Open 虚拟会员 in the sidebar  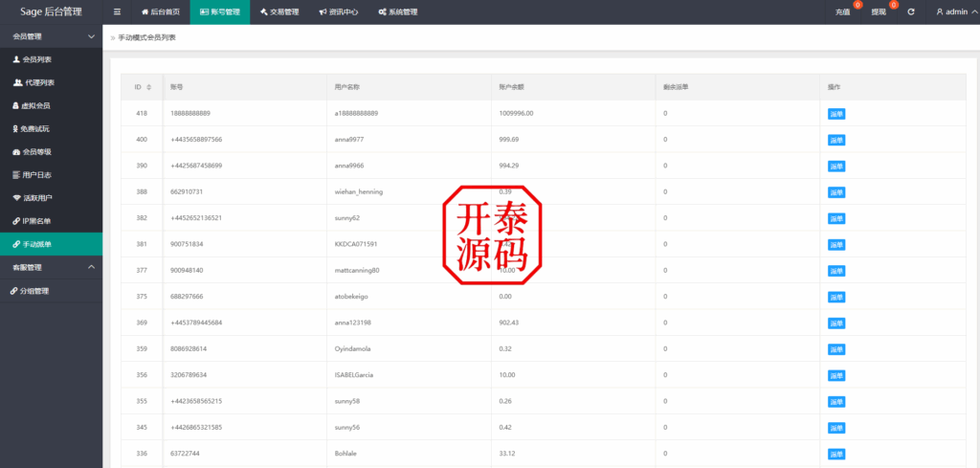tap(52, 105)
